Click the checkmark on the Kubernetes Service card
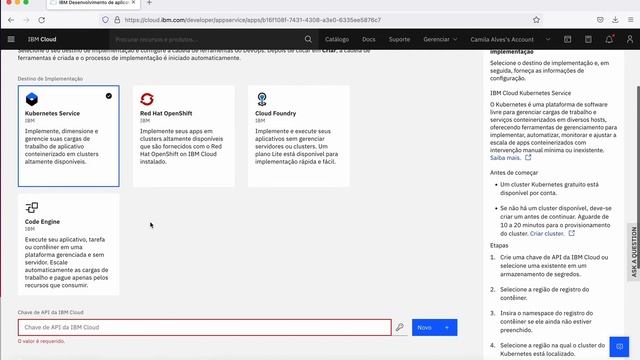 (109, 96)
